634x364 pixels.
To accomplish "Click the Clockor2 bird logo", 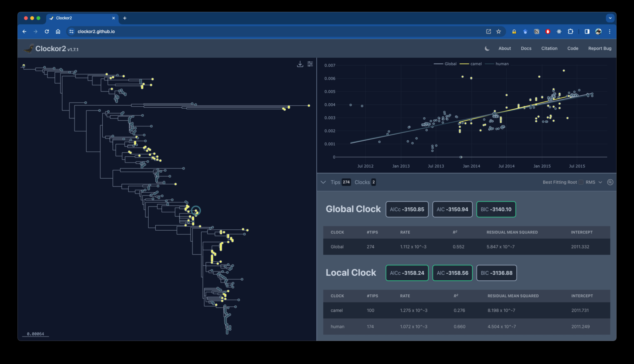I will [x=29, y=48].
